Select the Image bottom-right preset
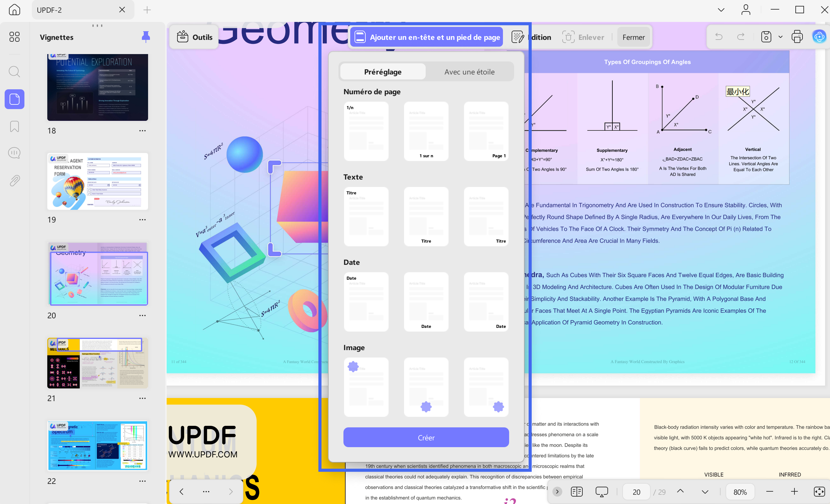Viewport: 830px width, 504px height. pyautogui.click(x=486, y=387)
